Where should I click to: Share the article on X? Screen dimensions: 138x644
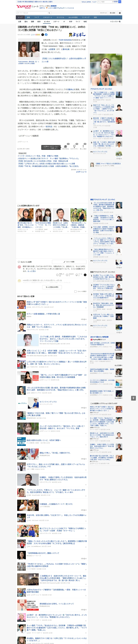pos(43,35)
